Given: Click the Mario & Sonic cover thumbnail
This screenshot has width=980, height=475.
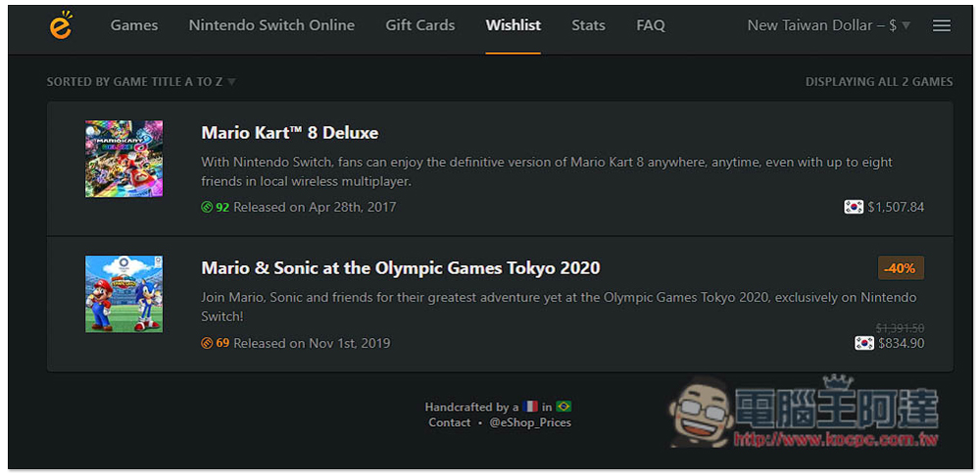Looking at the screenshot, I should [x=123, y=294].
